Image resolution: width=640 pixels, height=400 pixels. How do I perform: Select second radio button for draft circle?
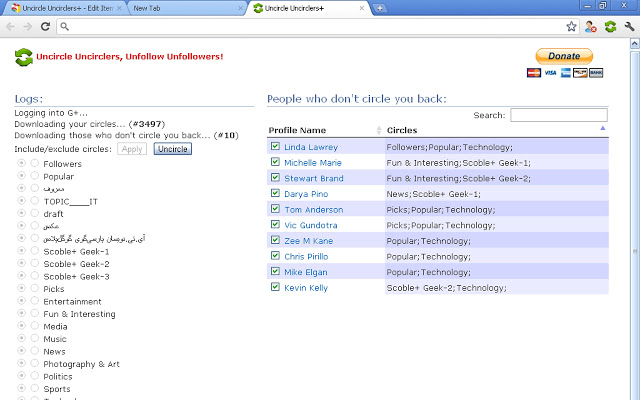(x=35, y=213)
